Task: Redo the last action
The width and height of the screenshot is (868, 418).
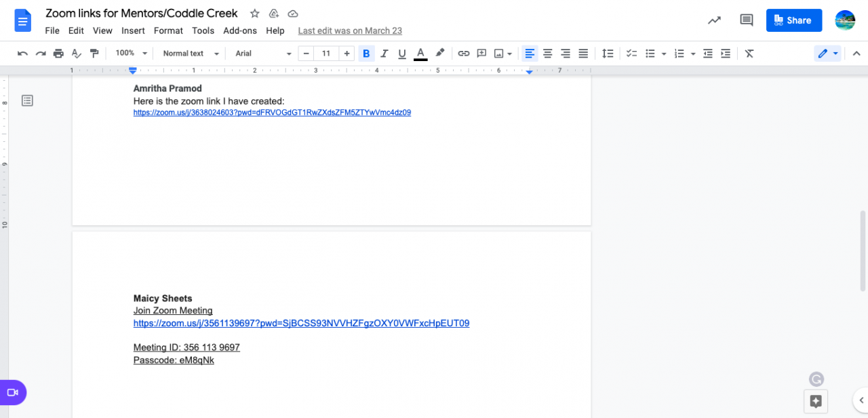Action: point(41,54)
